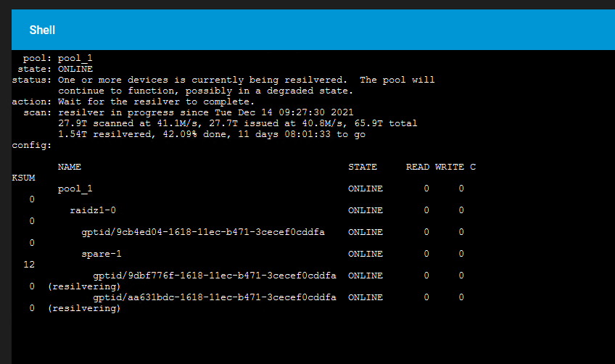This screenshot has width=615, height=364.
Task: Click the wrapped 'KSUM' header text
Action: pyautogui.click(x=23, y=178)
